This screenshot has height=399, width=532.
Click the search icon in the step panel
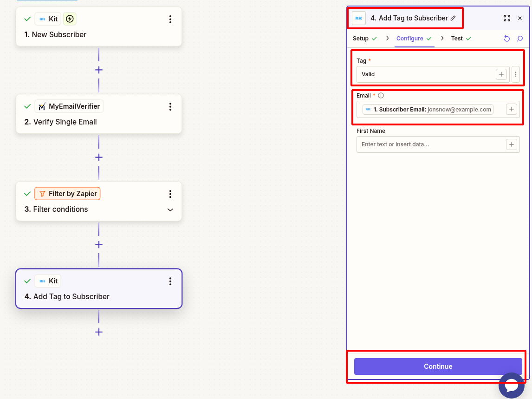520,39
